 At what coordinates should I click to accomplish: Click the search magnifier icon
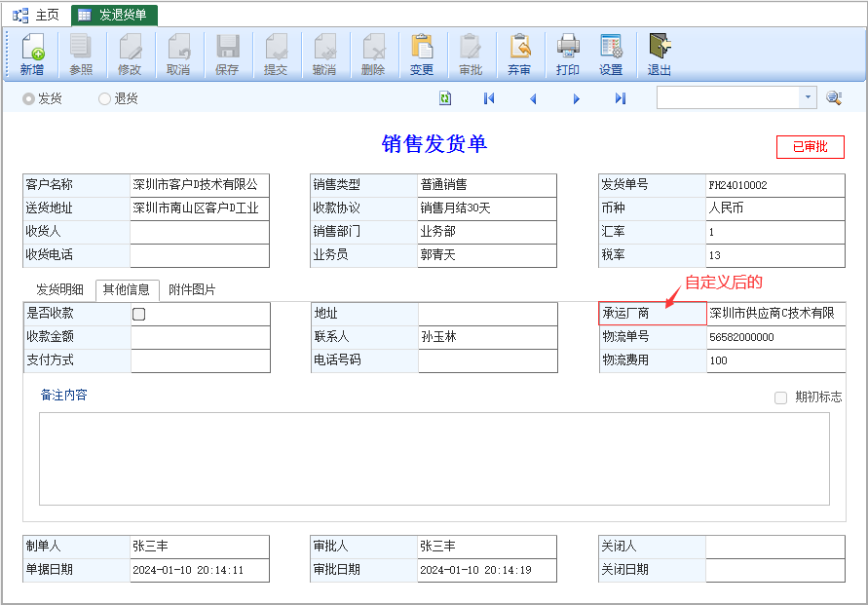point(834,98)
